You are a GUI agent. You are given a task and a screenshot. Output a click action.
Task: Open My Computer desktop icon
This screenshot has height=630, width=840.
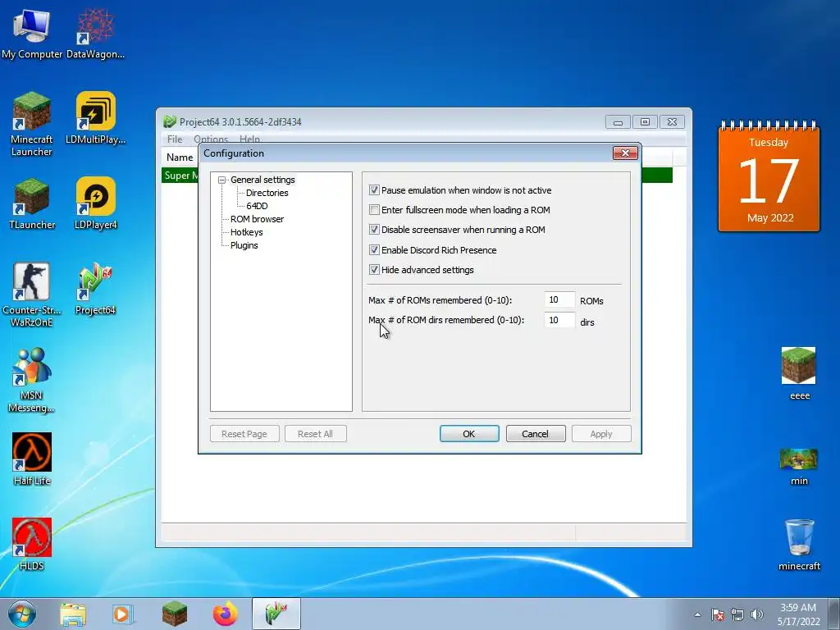click(x=32, y=33)
